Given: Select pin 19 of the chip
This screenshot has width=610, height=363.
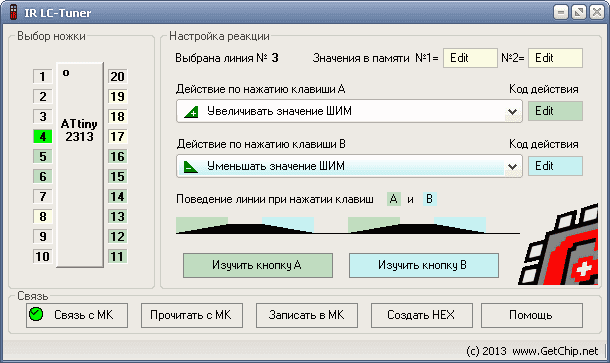Looking at the screenshot, I should [117, 96].
